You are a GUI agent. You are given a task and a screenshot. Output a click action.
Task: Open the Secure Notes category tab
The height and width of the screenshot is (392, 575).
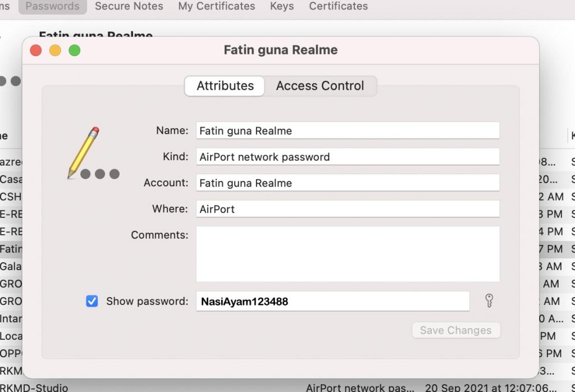(x=129, y=6)
